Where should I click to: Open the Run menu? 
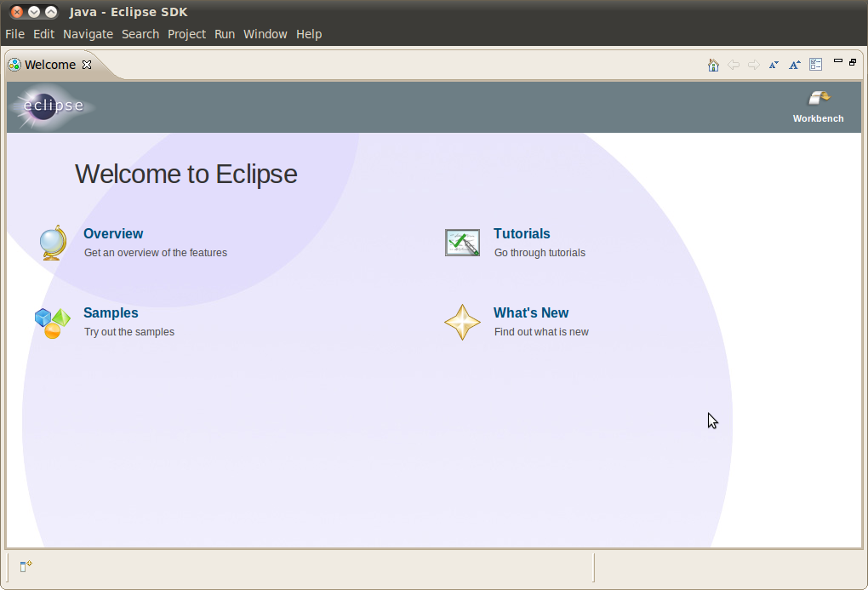225,34
